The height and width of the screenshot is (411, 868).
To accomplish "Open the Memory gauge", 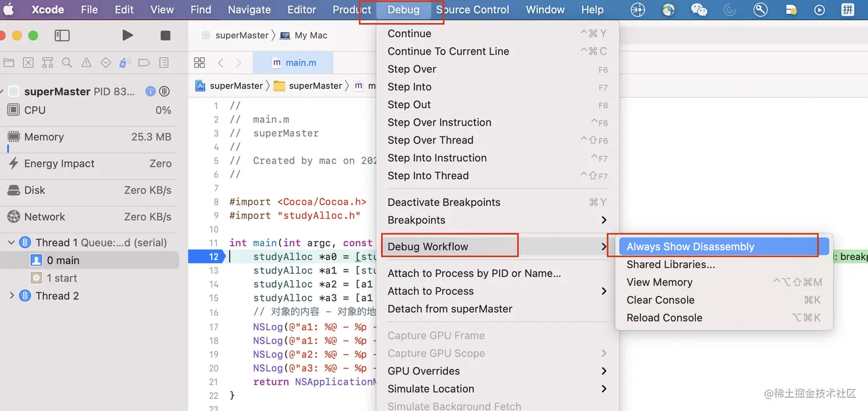I will pyautogui.click(x=89, y=137).
